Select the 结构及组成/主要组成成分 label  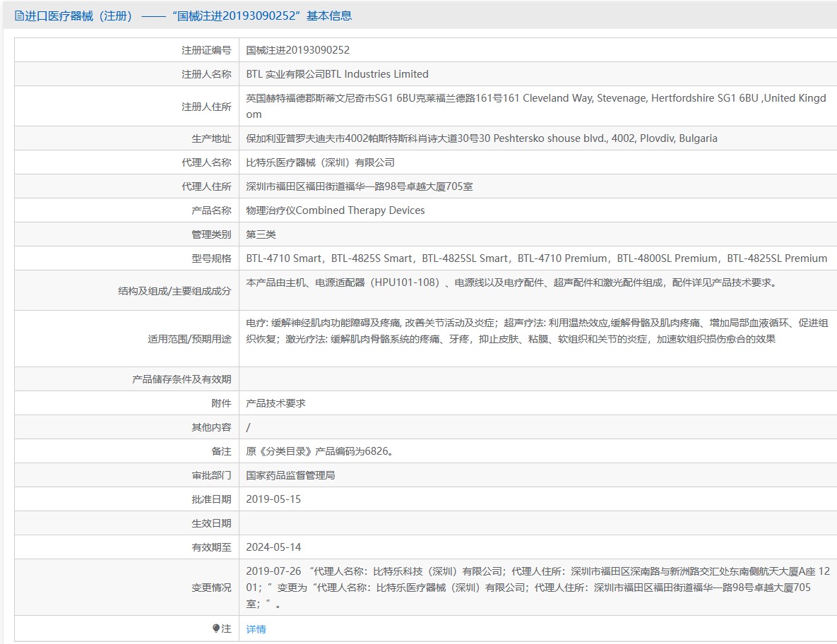coord(174,291)
